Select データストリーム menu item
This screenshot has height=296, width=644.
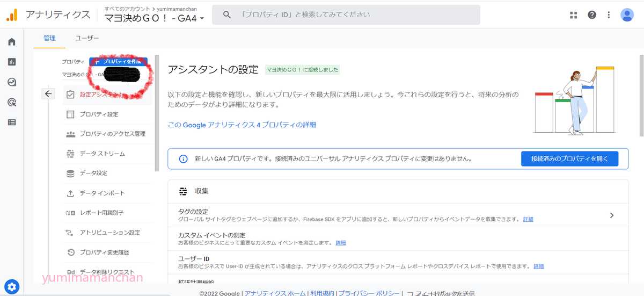[103, 154]
